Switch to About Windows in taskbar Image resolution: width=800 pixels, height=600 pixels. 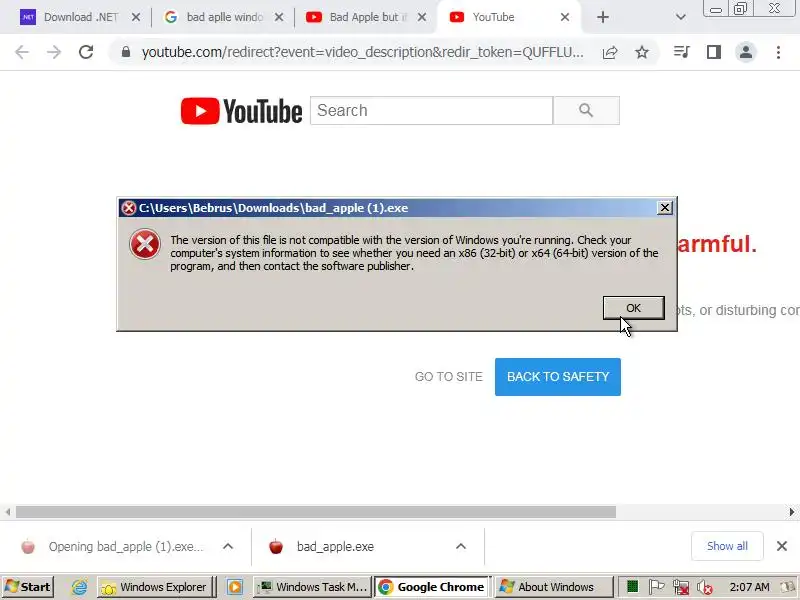pyautogui.click(x=553, y=587)
